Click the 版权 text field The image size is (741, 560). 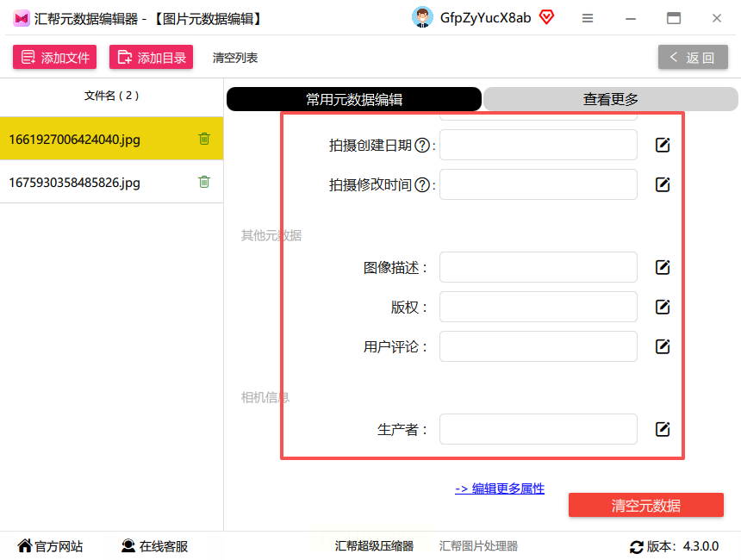pyautogui.click(x=539, y=307)
